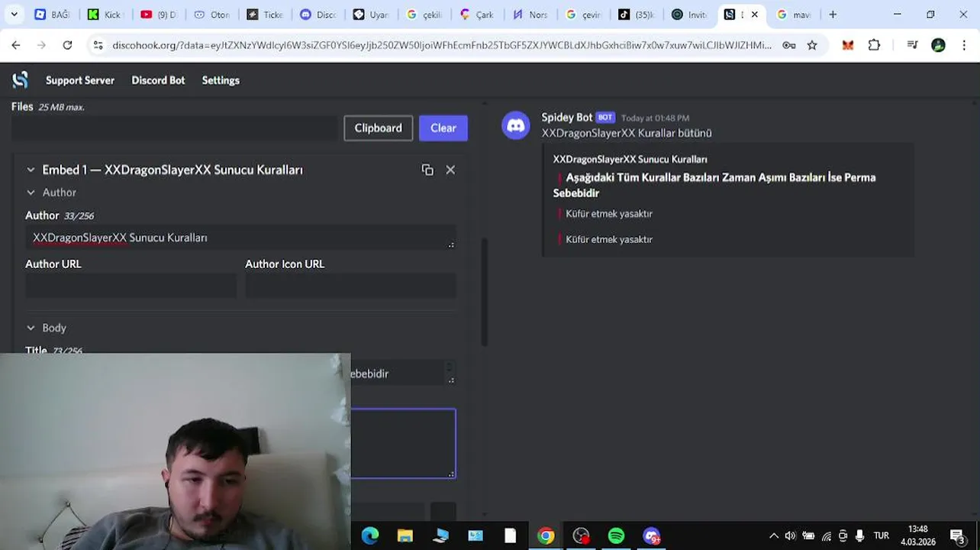Open the Support Server menu
Viewport: 980px width, 550px height.
tap(80, 80)
